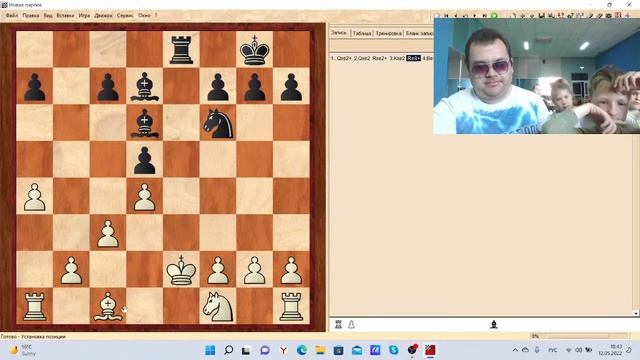Click the white pawn on a4
640x360 pixels.
(34, 197)
